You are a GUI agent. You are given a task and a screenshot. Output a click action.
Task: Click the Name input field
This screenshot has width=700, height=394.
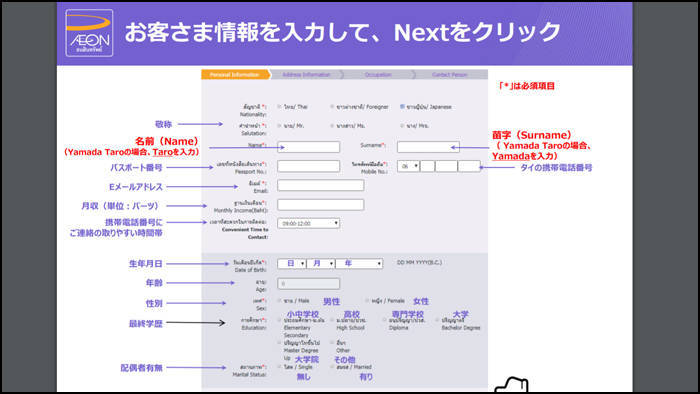pyautogui.click(x=308, y=147)
